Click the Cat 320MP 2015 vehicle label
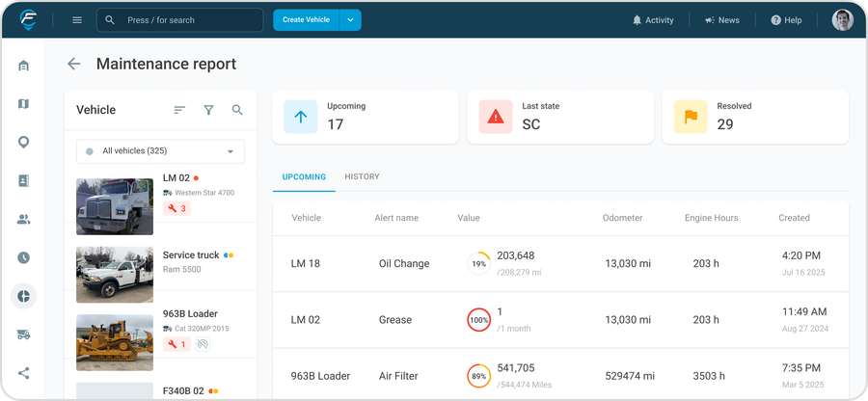This screenshot has width=868, height=401. click(x=202, y=329)
